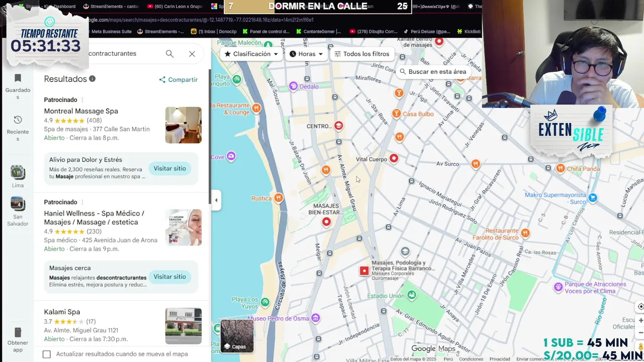Open the Guardados sidebar item
The width and height of the screenshot is (644, 362).
18,86
